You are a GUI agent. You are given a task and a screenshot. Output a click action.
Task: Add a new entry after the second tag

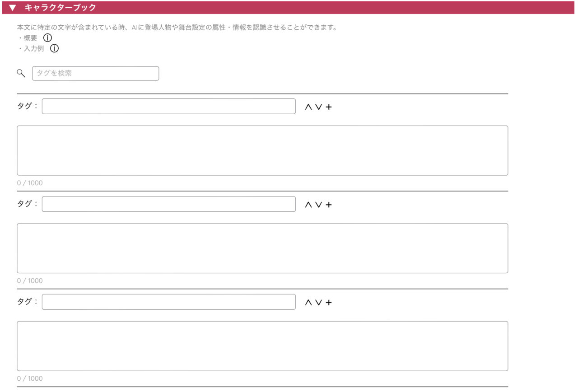tap(329, 204)
